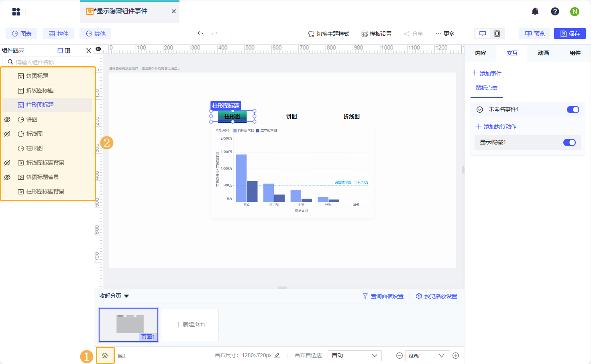Close the 显示隐藏组件事件 tab
The height and width of the screenshot is (364, 591).
(x=174, y=12)
